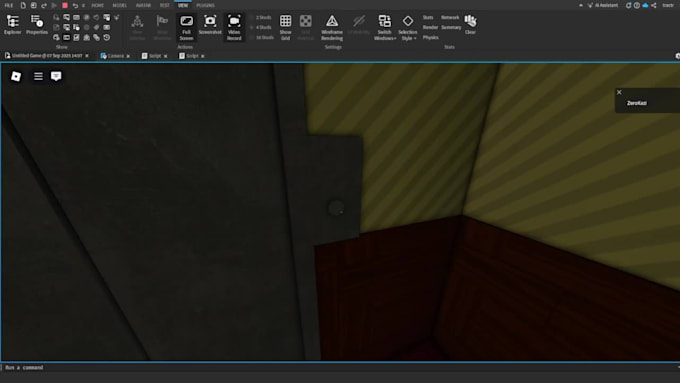Click the UI Visibility icon

pyautogui.click(x=359, y=25)
